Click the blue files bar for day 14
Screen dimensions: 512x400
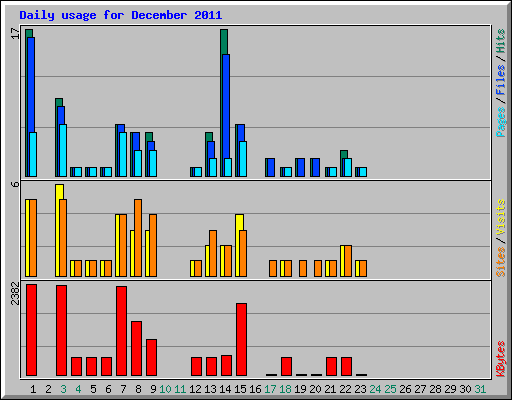click(x=226, y=106)
